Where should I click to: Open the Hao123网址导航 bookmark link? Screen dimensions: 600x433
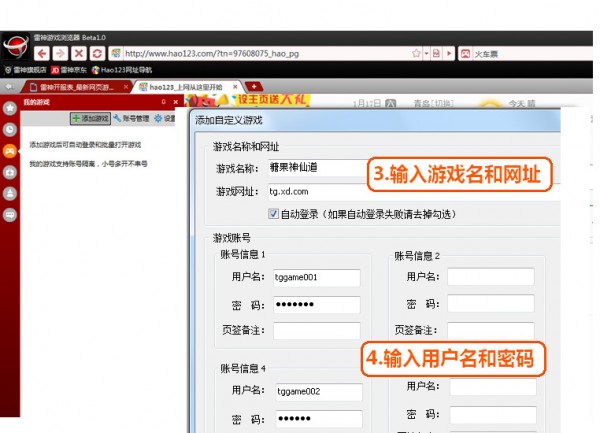(123, 70)
